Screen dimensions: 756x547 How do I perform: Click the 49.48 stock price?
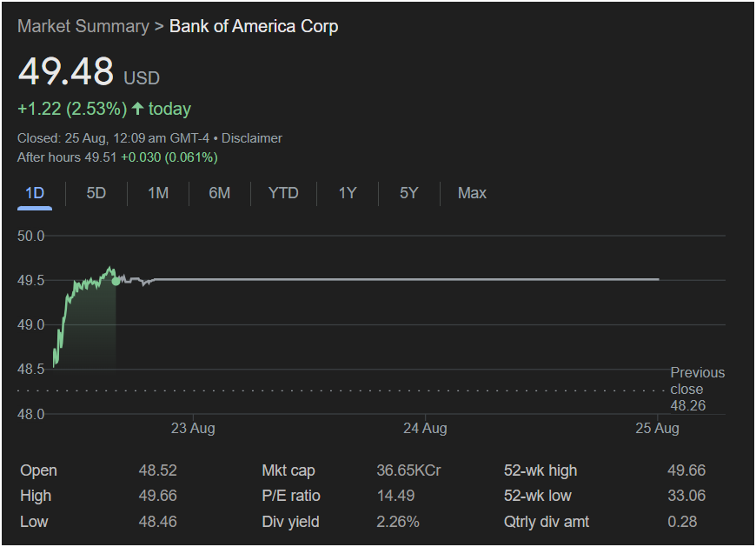tap(66, 72)
